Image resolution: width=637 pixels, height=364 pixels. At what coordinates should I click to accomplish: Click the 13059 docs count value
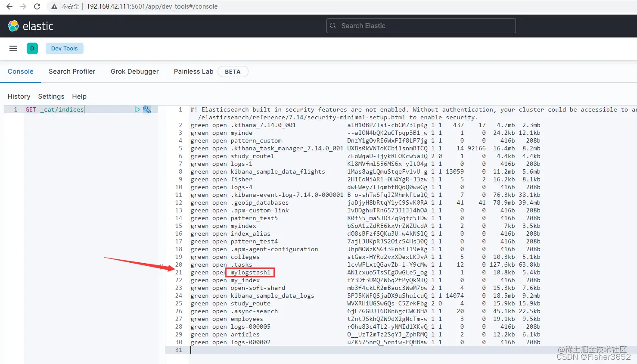coord(455,171)
